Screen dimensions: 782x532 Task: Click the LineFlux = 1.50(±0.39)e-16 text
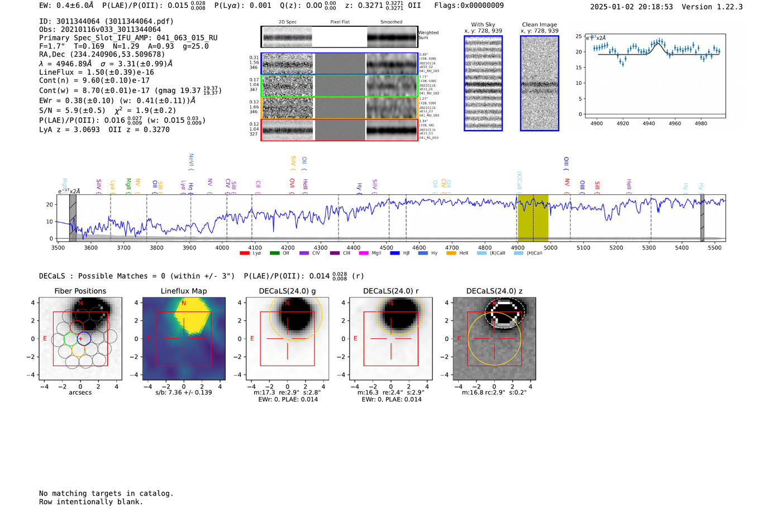97,72
